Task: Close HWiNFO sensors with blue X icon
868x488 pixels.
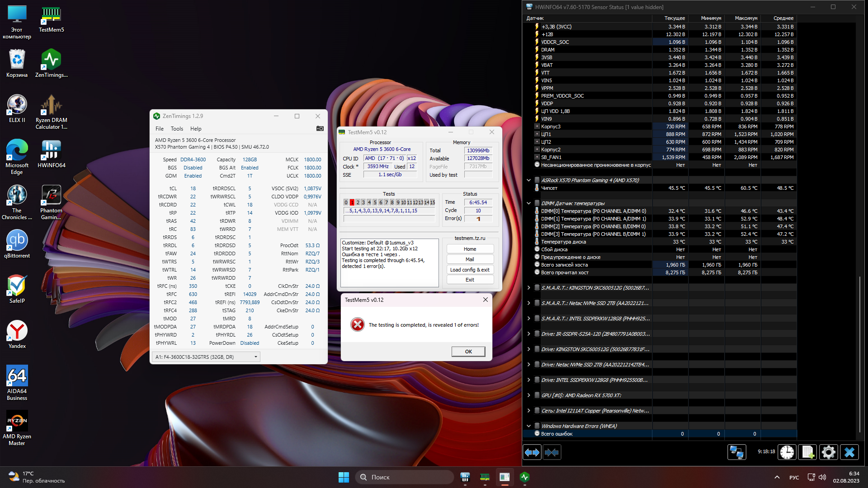Action: (849, 452)
